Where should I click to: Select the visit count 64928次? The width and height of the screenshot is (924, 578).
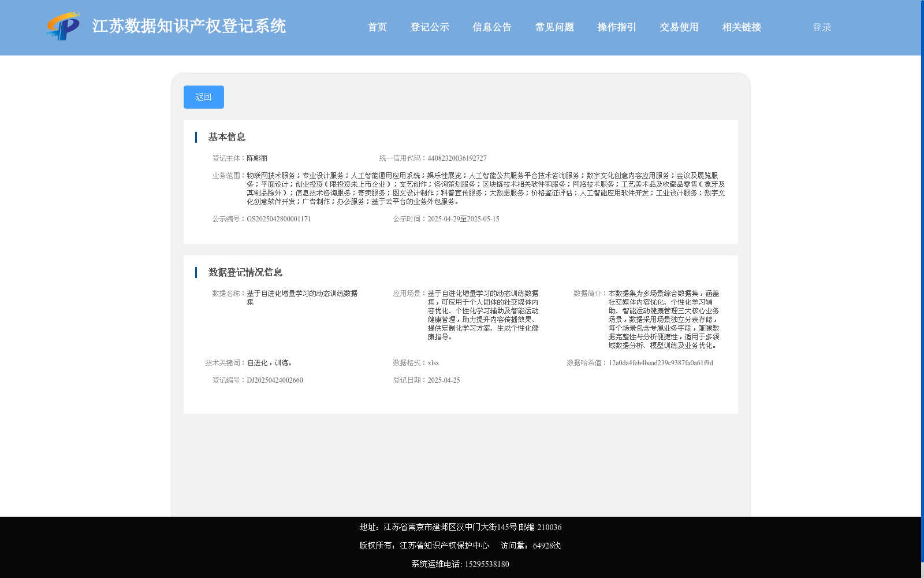[546, 546]
